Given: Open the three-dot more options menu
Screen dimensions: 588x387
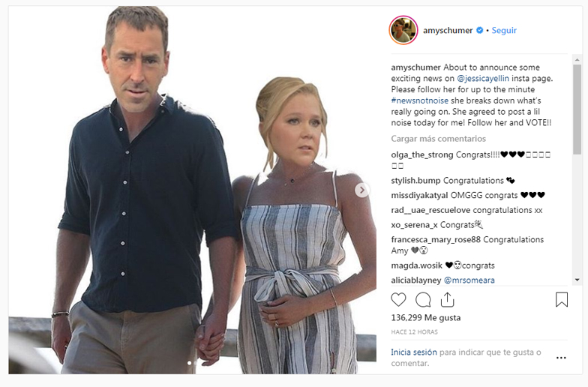Looking at the screenshot, I should (561, 358).
